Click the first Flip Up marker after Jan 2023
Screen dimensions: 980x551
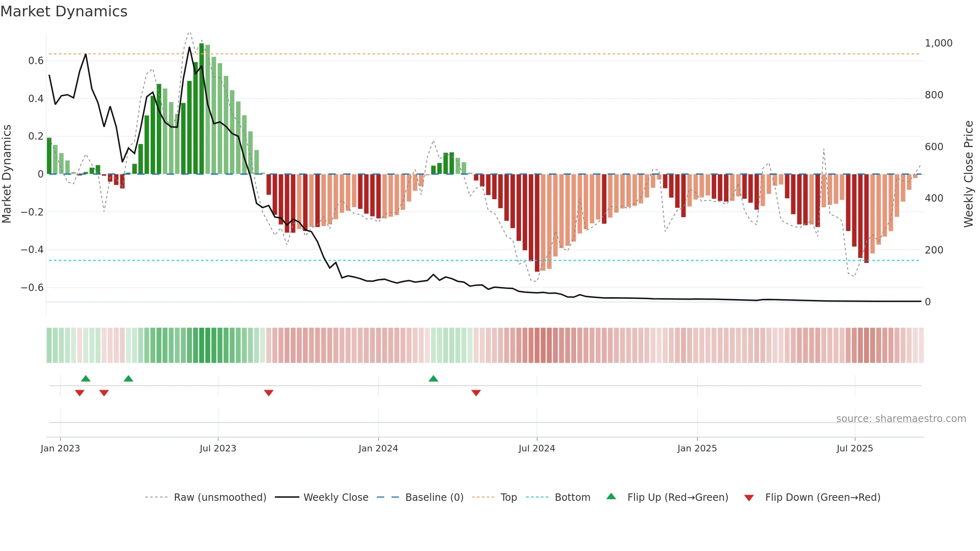tap(86, 378)
